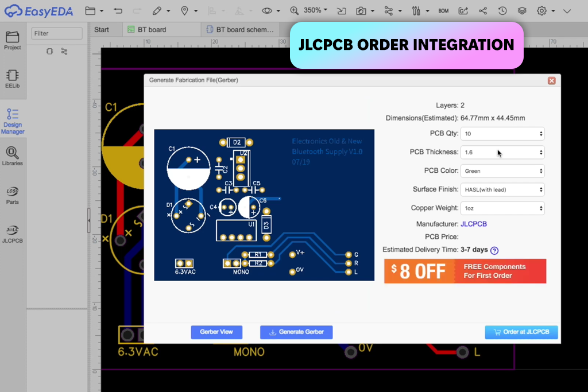This screenshot has height=392, width=588.
Task: Open the PCB Qty dropdown
Action: [502, 134]
